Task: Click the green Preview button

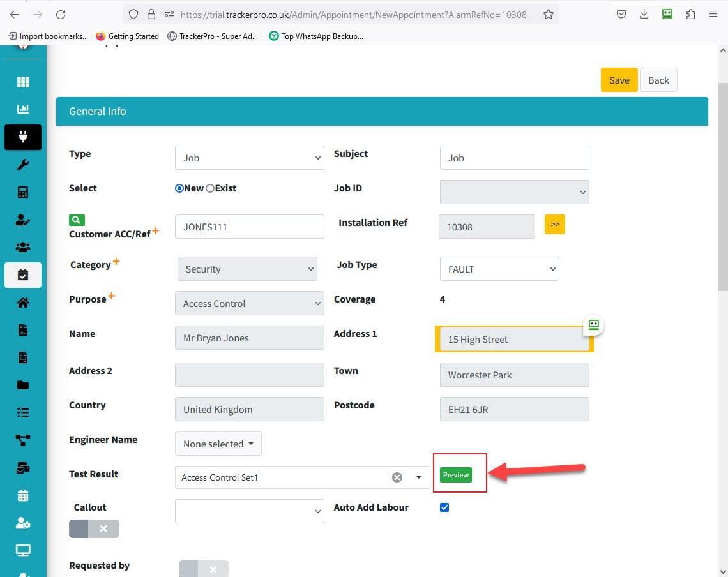Action: (456, 475)
